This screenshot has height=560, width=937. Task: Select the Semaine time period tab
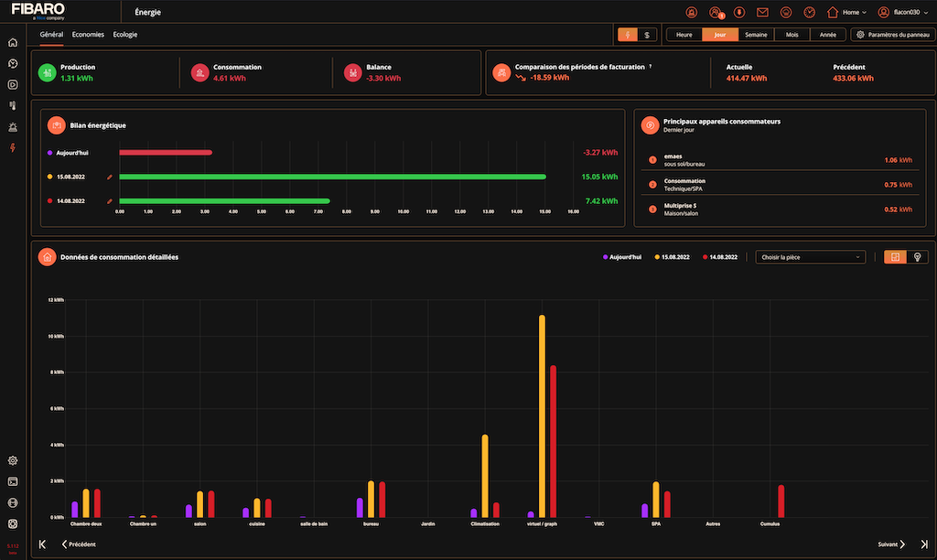coord(756,35)
